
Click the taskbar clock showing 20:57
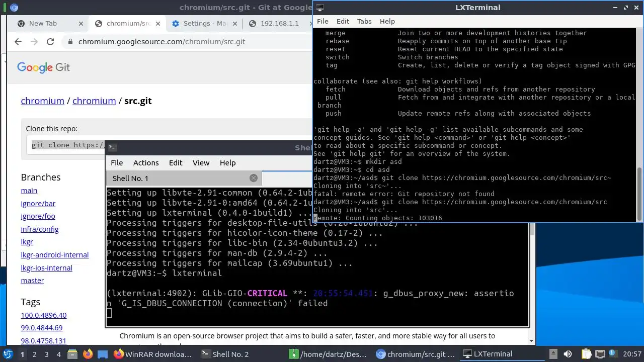point(632,354)
